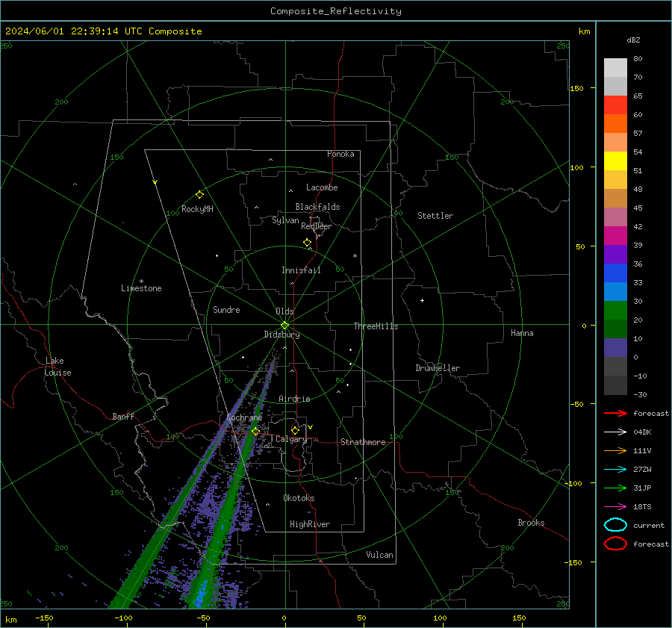Select the Drumheller map label
This screenshot has width=672, height=628.
[x=438, y=368]
